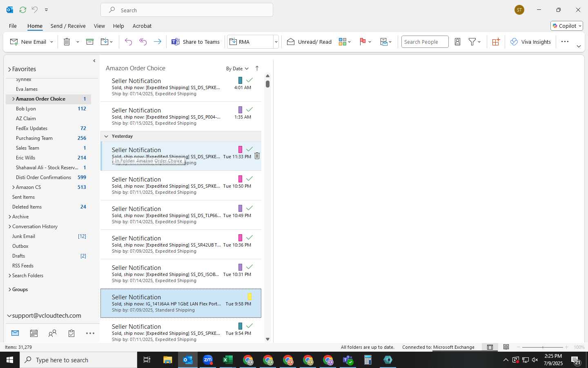This screenshot has height=368, width=588.
Task: Expand the Groups section
Action: pyautogui.click(x=10, y=289)
